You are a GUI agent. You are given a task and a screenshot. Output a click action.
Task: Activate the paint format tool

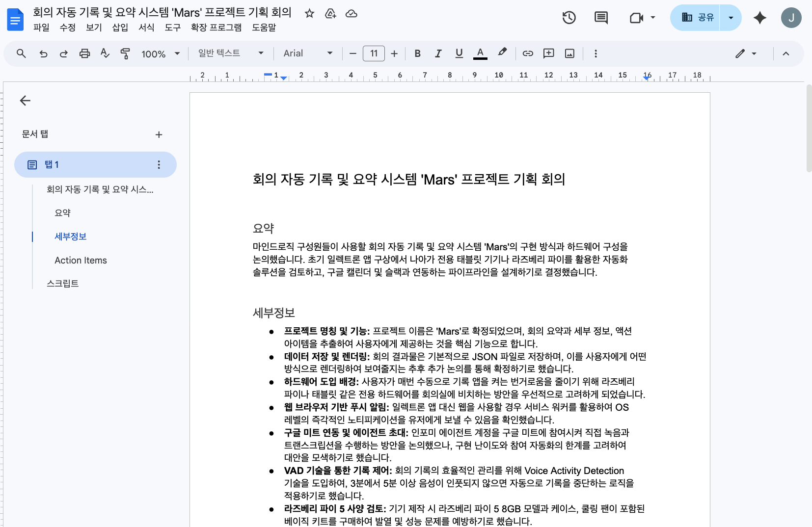tap(125, 53)
